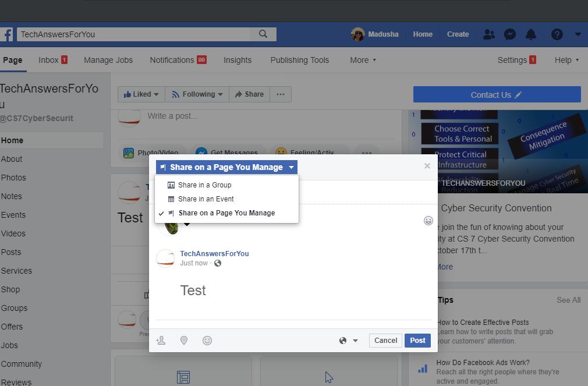This screenshot has width=588, height=386.
Task: Open the Friend Requests icon
Action: (488, 34)
